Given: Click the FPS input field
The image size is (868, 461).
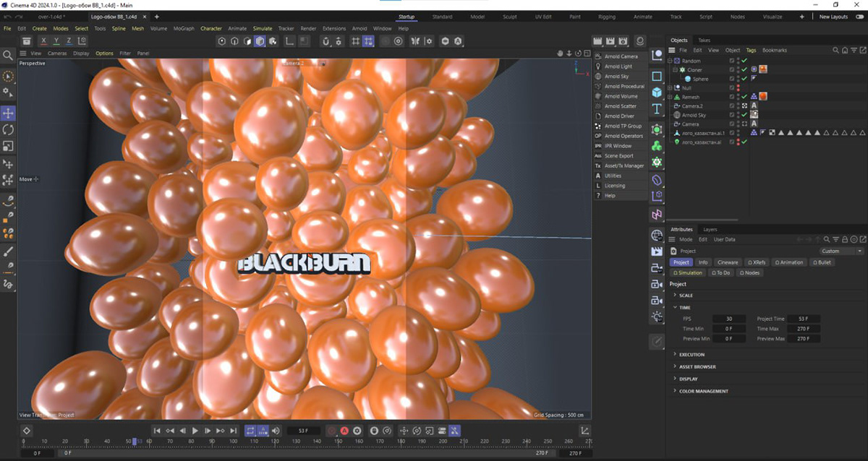Looking at the screenshot, I should (x=728, y=319).
